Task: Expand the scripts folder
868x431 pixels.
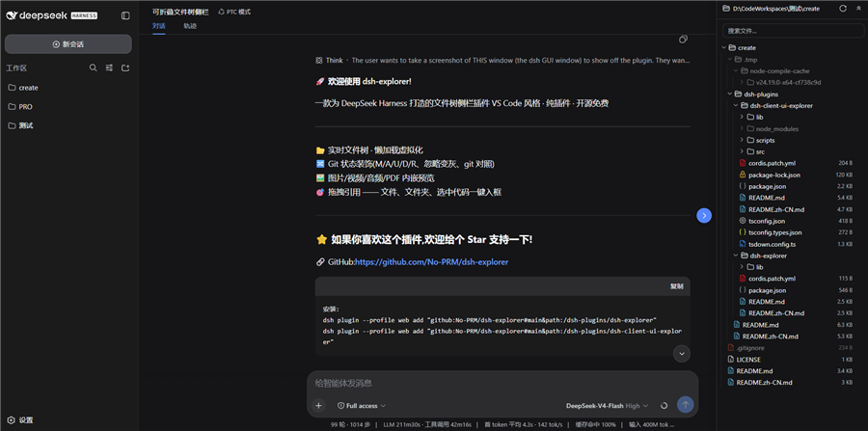Action: 742,140
